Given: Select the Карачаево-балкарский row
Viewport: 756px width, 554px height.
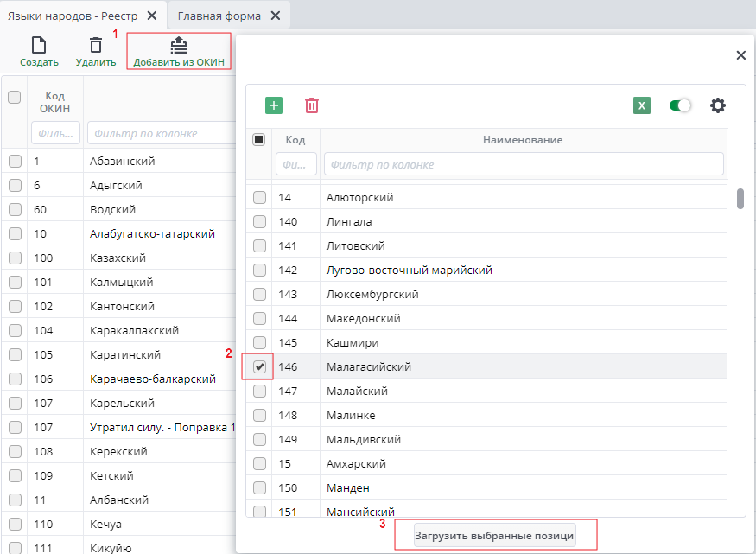Looking at the screenshot, I should pyautogui.click(x=118, y=379).
